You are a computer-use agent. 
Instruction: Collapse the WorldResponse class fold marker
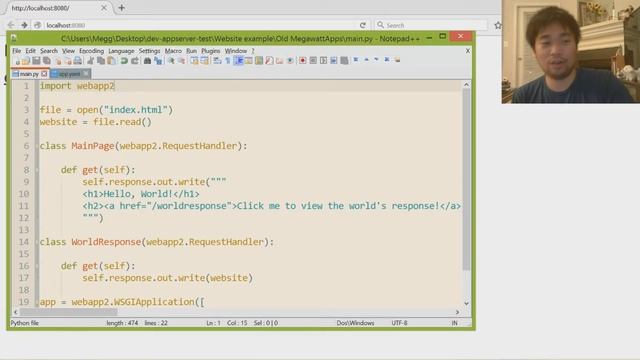(x=37, y=242)
